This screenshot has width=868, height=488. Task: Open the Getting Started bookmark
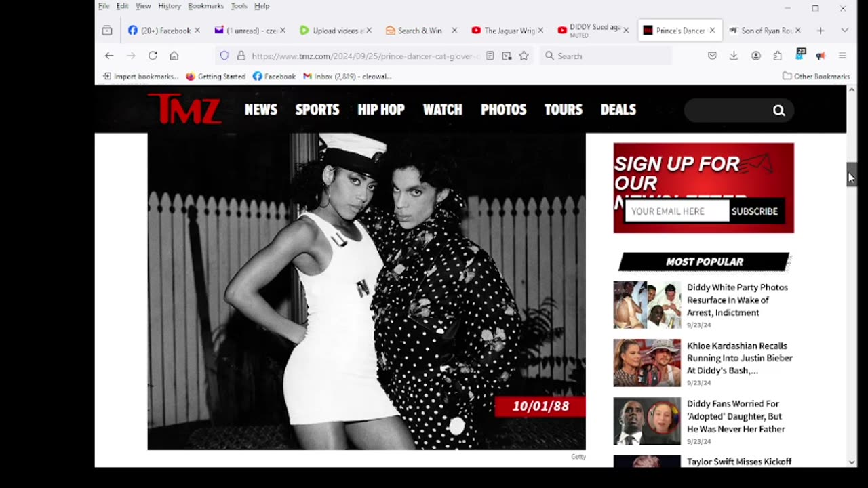pos(216,76)
